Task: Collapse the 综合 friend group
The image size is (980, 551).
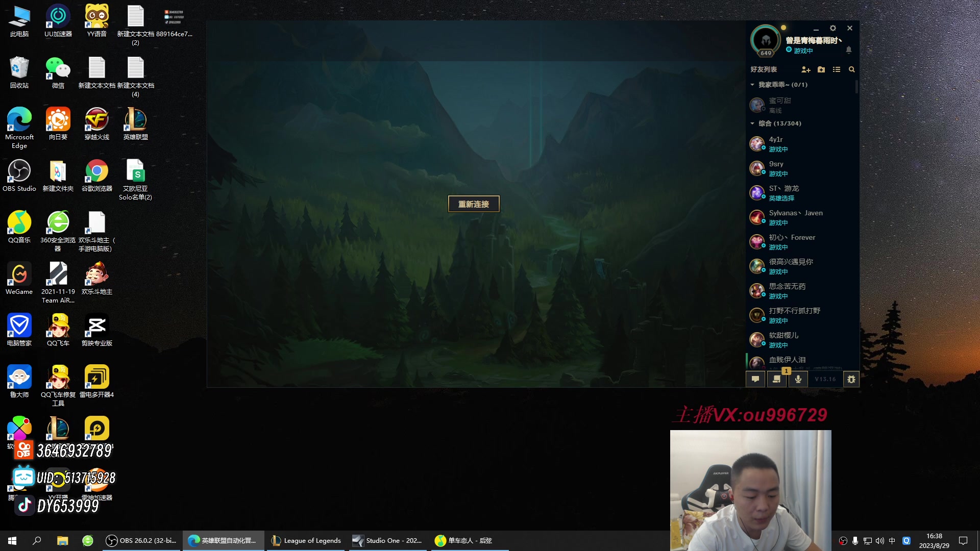Action: point(752,123)
